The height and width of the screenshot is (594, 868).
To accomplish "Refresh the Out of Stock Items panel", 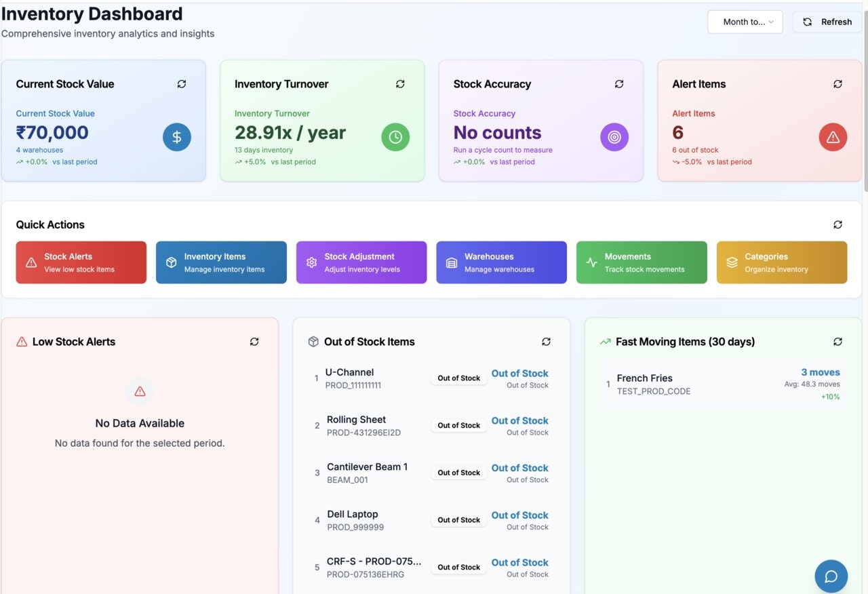I will pyautogui.click(x=546, y=342).
